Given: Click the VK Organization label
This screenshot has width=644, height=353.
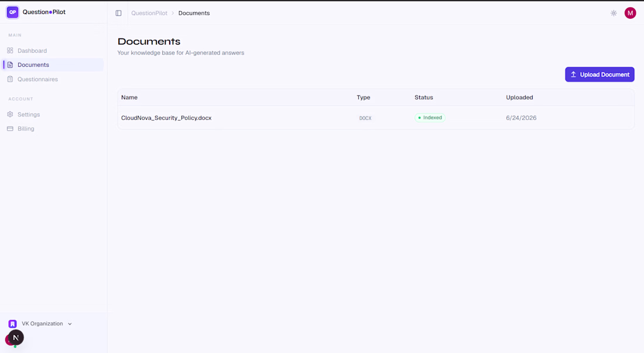Looking at the screenshot, I should (x=42, y=324).
